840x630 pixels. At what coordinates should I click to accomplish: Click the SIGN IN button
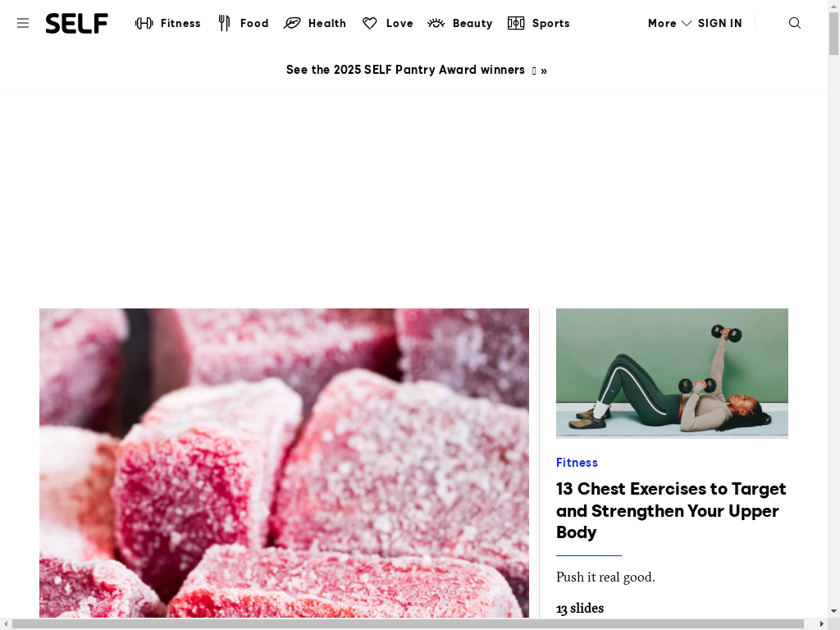click(719, 24)
